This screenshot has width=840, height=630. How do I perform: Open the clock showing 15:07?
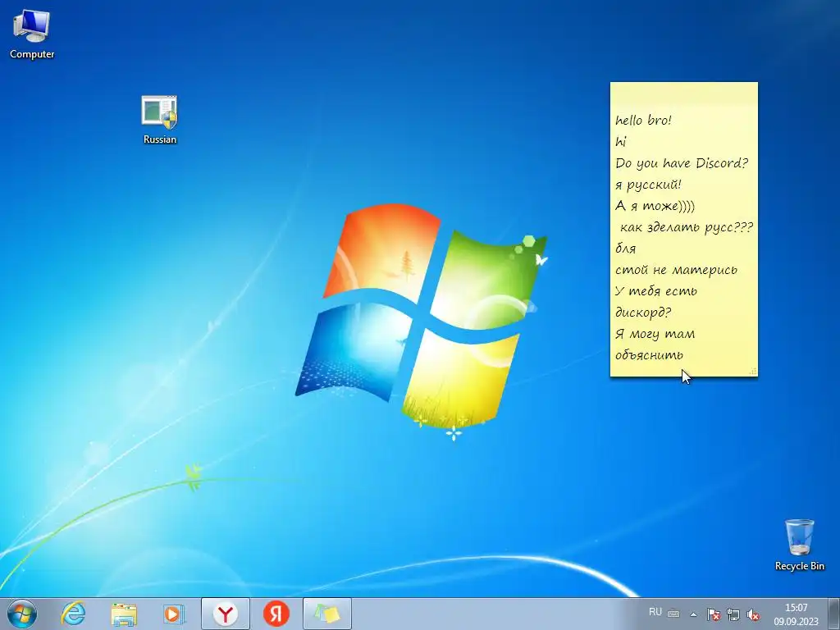click(796, 614)
